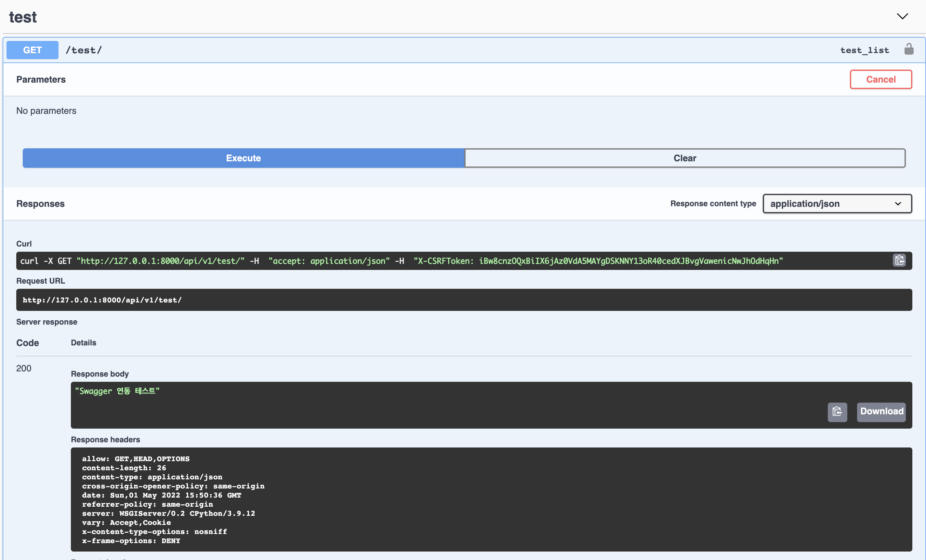The height and width of the screenshot is (560, 926).
Task: Click the authorization lock icon for test_list
Action: pyautogui.click(x=908, y=49)
